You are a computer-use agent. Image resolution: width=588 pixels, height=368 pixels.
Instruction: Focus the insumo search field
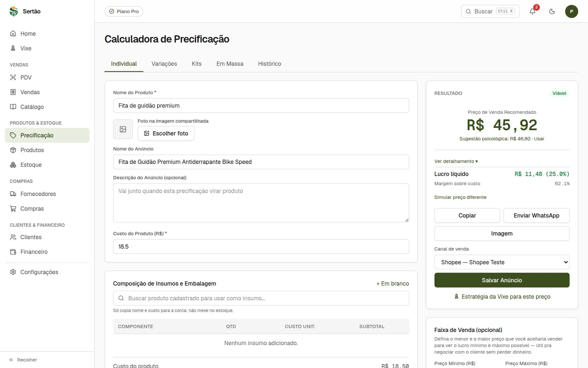click(261, 298)
